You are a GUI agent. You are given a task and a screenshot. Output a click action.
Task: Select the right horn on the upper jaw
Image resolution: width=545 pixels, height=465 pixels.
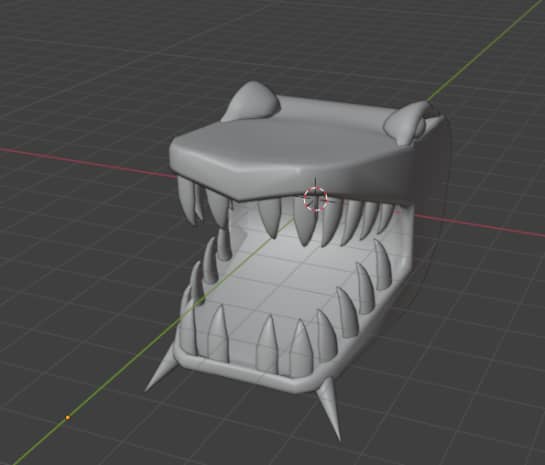(410, 122)
